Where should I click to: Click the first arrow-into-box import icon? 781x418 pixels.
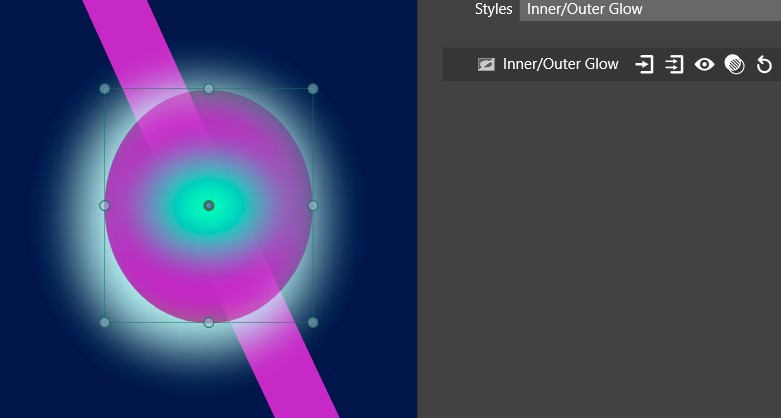645,64
